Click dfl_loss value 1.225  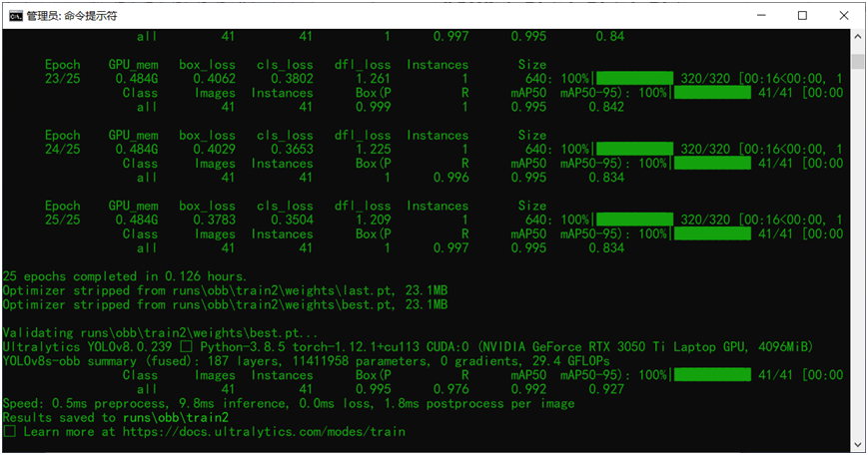click(374, 150)
